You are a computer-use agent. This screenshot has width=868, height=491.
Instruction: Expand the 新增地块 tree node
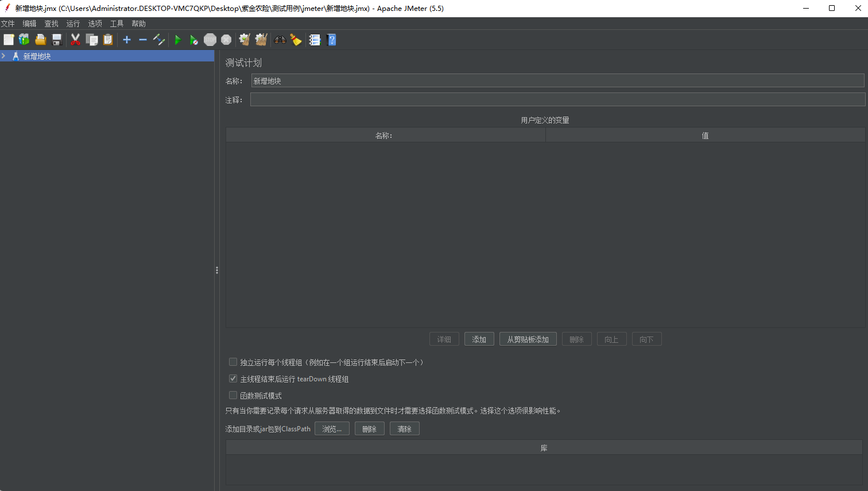point(4,56)
